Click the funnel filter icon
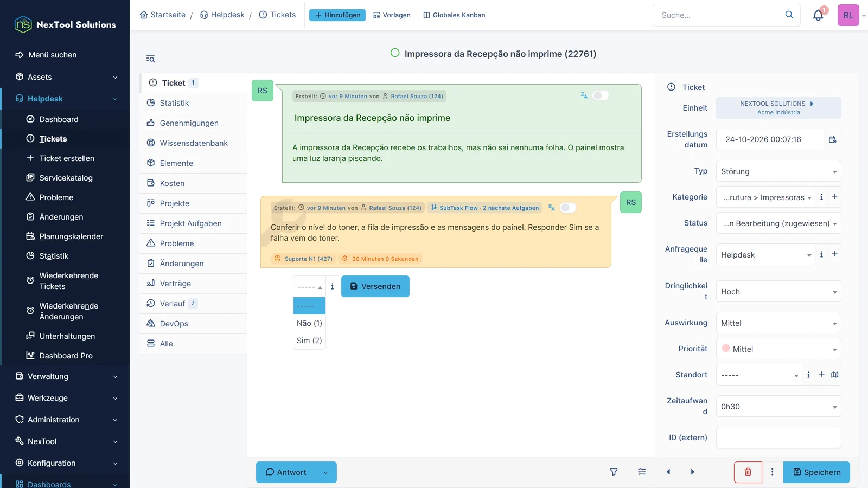868x488 pixels. (x=614, y=472)
